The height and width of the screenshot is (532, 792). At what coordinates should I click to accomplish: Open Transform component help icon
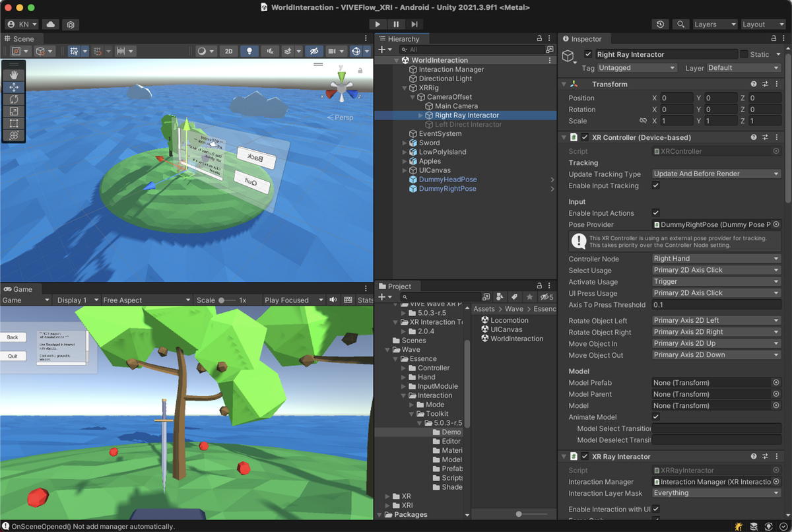click(754, 84)
